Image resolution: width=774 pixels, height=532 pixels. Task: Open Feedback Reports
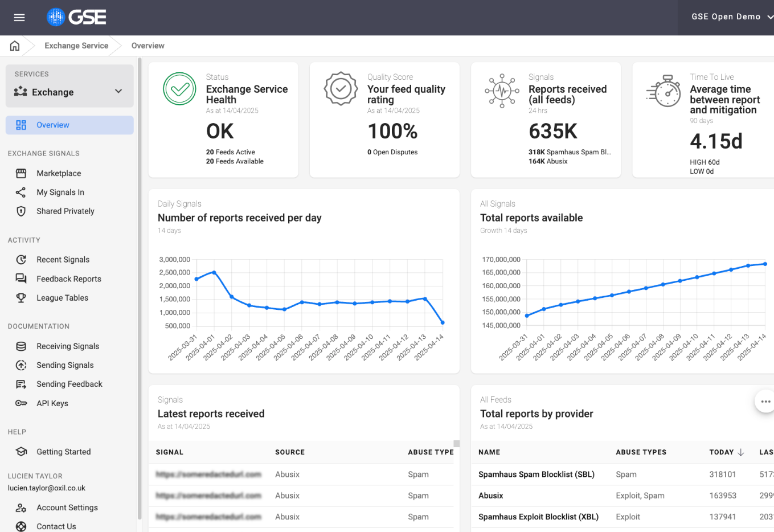tap(69, 279)
